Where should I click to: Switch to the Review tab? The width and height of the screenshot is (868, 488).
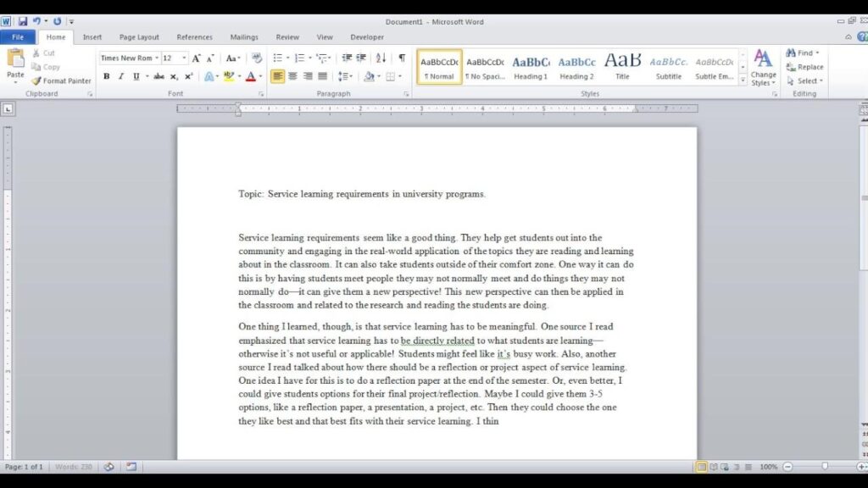coord(287,37)
